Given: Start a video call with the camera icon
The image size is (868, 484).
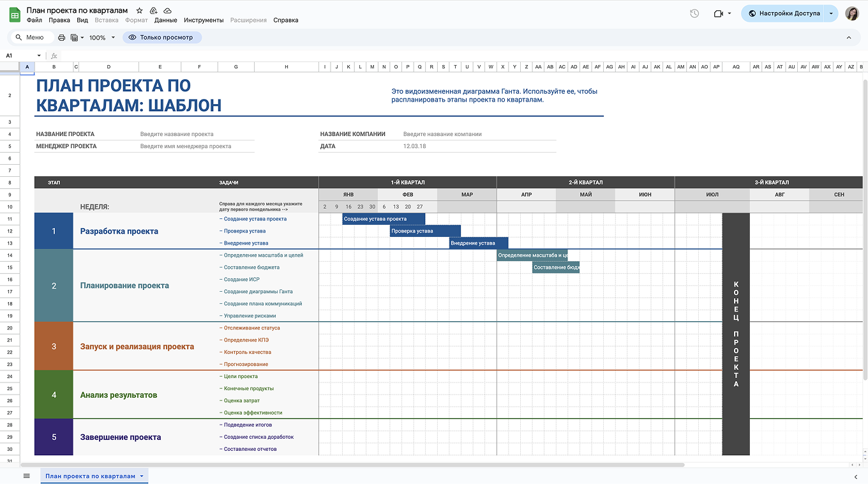Looking at the screenshot, I should pos(718,13).
